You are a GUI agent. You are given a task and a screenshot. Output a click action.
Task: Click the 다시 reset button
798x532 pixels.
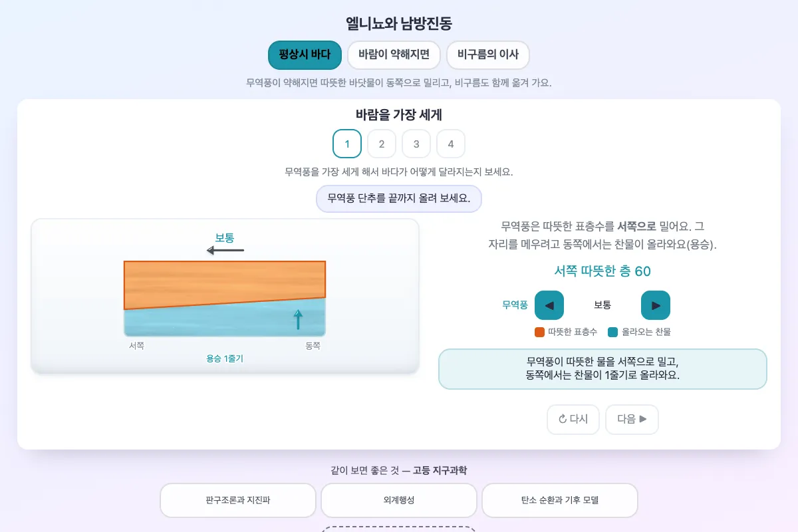(x=573, y=420)
